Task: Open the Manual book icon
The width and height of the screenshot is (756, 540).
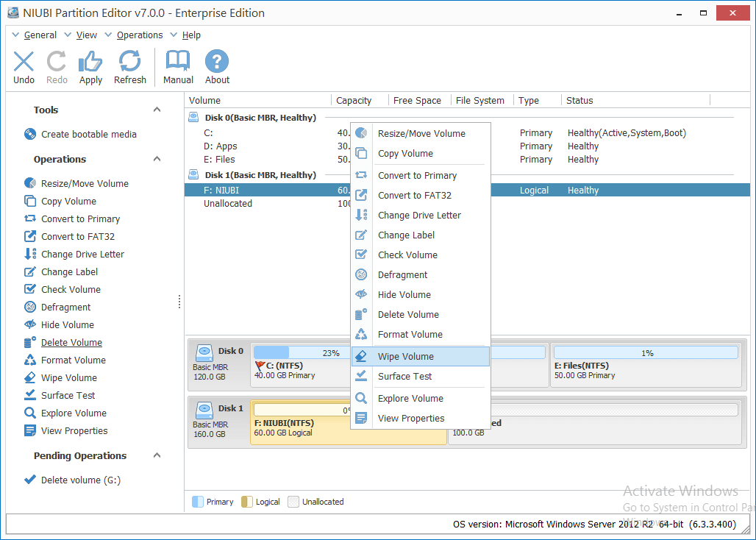Action: pos(178,61)
